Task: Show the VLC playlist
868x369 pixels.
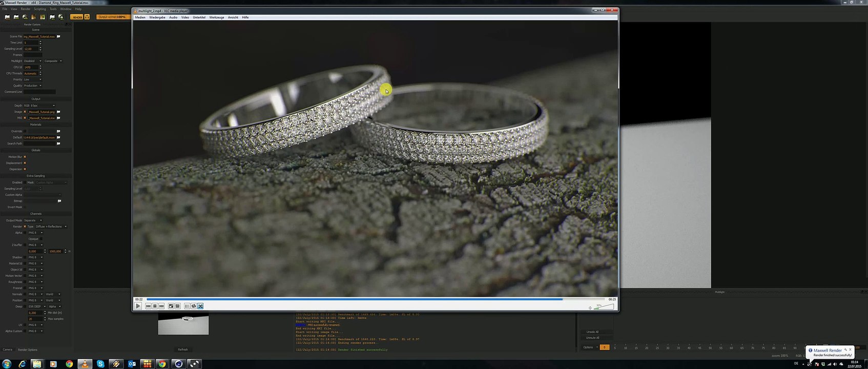Action: click(x=187, y=306)
